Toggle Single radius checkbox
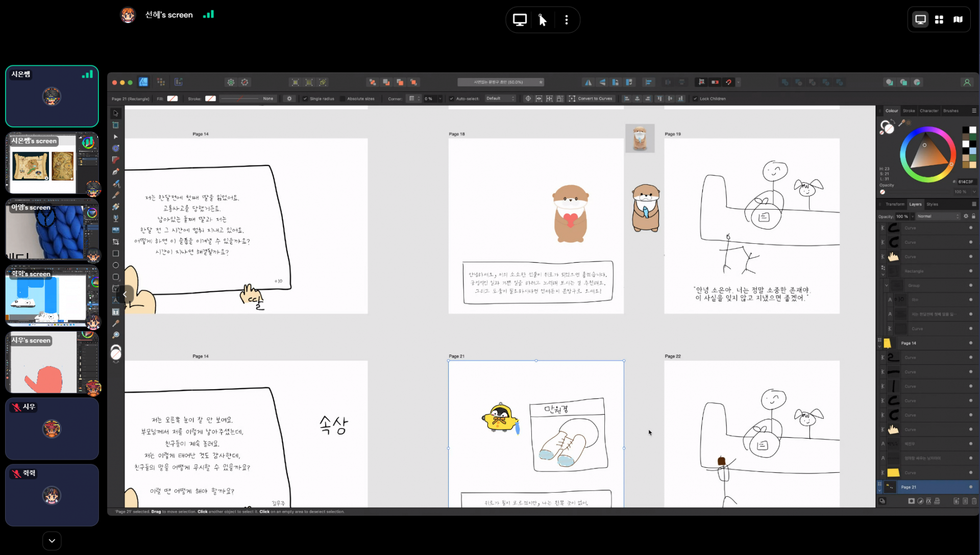The image size is (980, 555). [x=305, y=99]
